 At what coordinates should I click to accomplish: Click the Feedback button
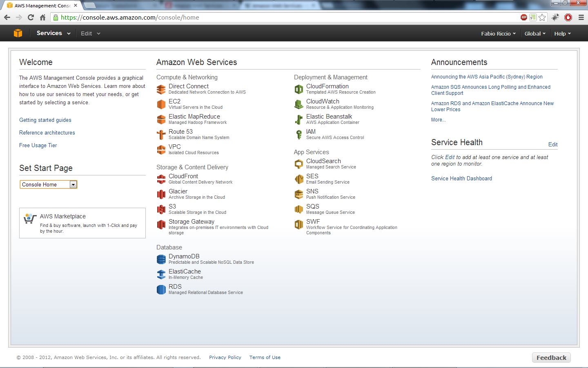551,358
